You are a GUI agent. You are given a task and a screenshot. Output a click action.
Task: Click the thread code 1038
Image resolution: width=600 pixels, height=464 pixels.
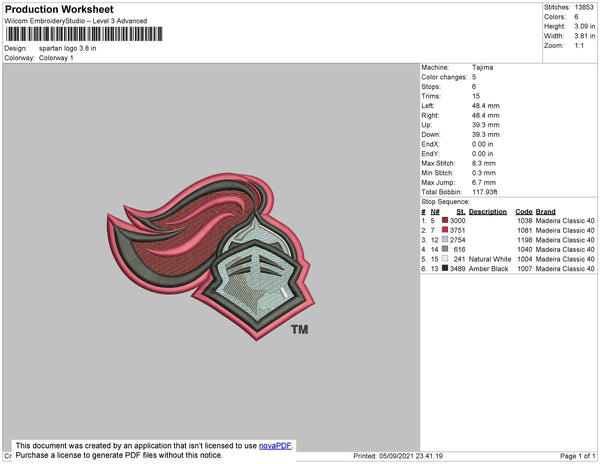pyautogui.click(x=525, y=221)
